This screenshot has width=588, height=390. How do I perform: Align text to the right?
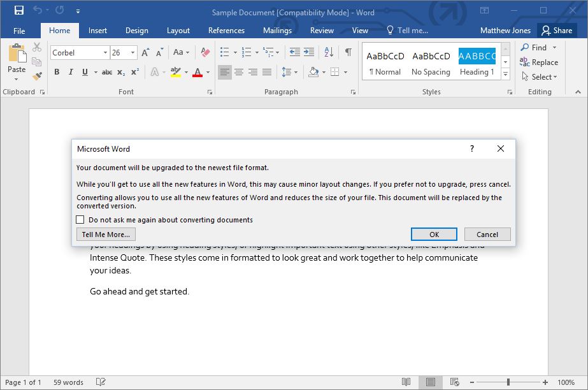[253, 72]
